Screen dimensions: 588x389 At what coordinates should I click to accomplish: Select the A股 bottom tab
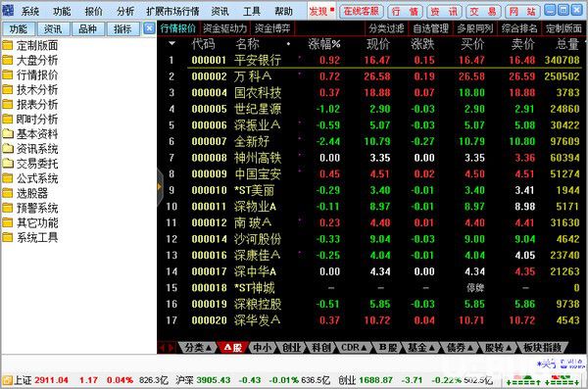[233, 348]
